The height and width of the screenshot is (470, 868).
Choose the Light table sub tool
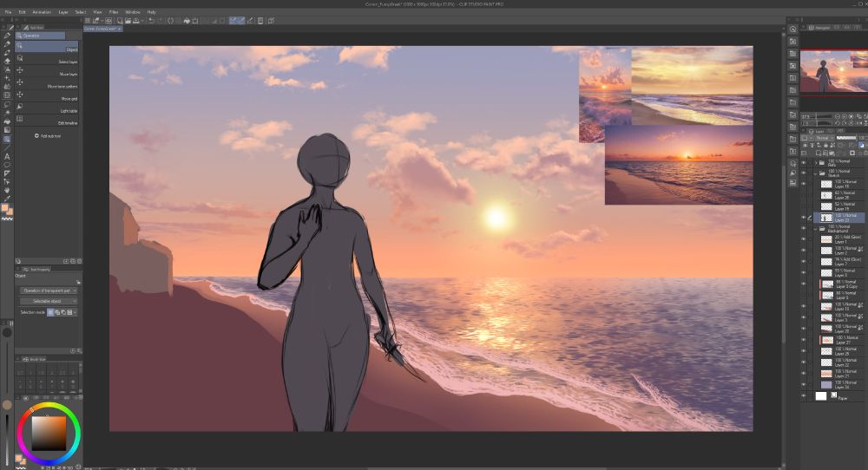coord(48,108)
